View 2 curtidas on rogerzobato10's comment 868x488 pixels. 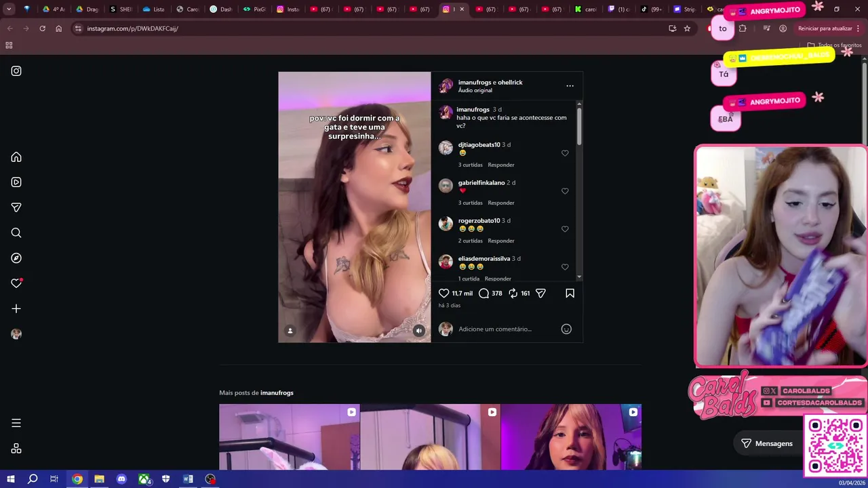tap(470, 241)
